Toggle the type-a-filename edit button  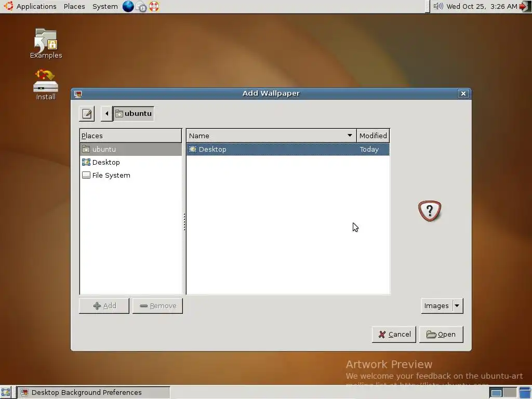click(87, 113)
